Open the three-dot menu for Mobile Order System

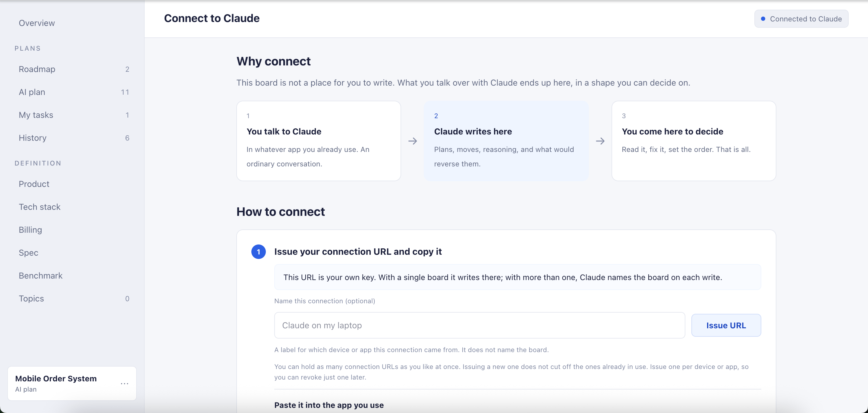point(124,383)
